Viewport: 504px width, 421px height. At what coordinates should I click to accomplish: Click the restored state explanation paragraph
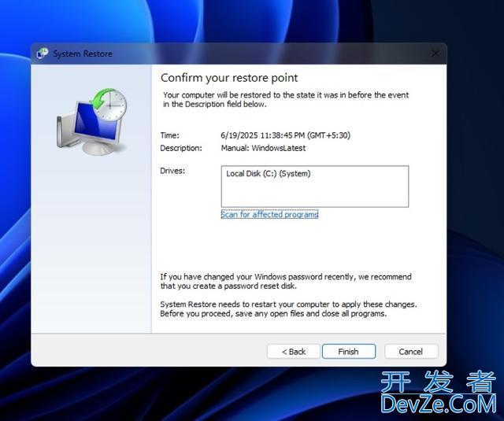tap(286, 100)
